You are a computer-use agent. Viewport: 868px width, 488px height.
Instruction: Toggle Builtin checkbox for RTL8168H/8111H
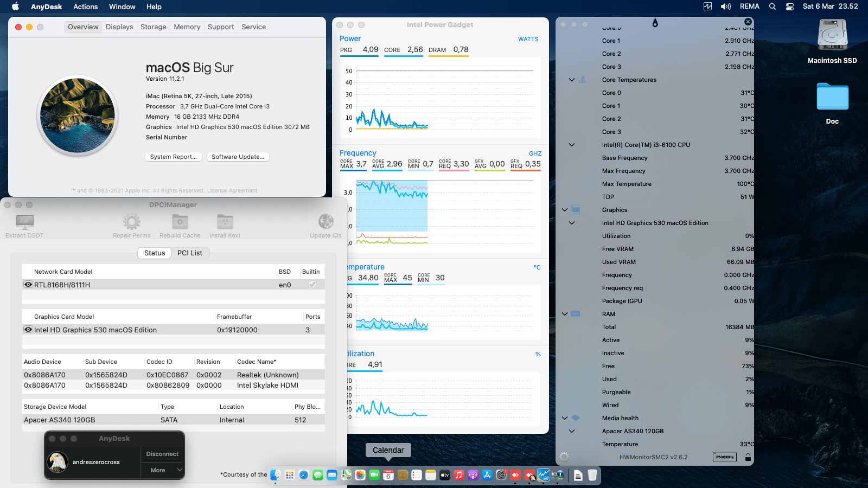click(x=312, y=284)
